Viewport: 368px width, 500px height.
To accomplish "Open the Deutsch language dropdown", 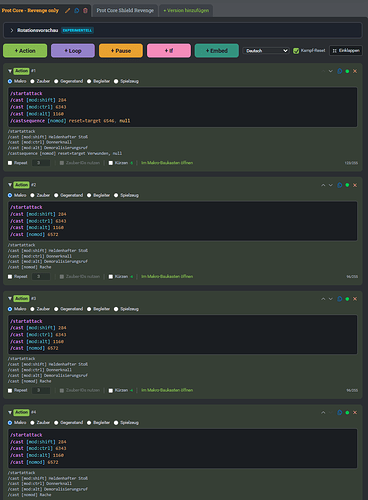I will point(266,51).
